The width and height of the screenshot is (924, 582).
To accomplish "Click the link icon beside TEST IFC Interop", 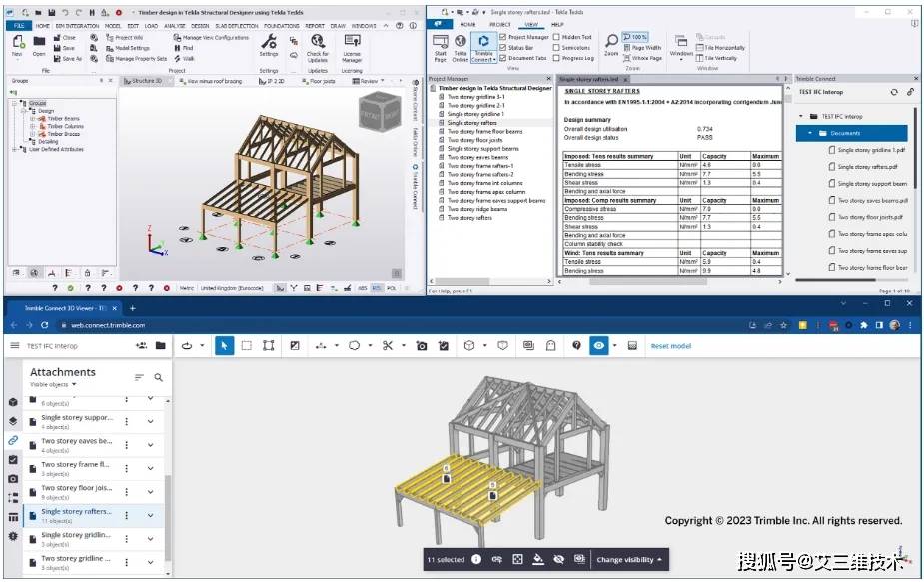I will 910,92.
